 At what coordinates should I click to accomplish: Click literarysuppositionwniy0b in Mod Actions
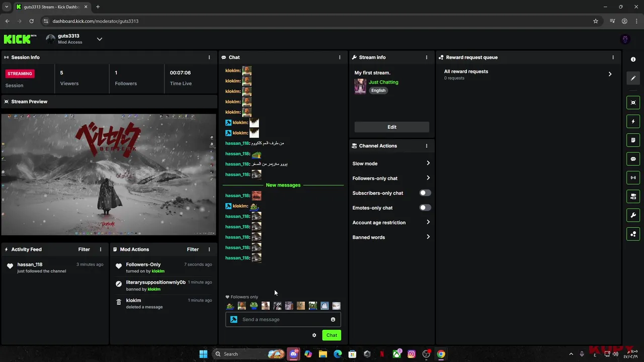pos(155,283)
